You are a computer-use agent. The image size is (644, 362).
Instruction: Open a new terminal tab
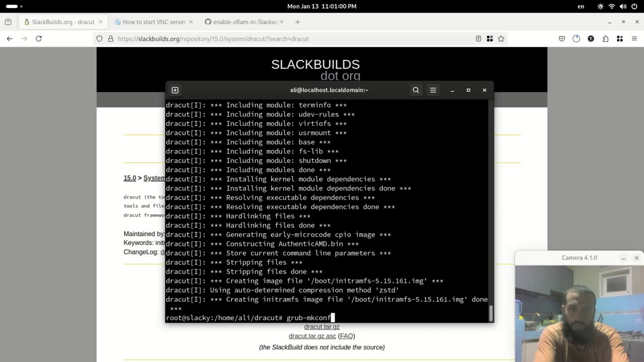pyautogui.click(x=175, y=90)
